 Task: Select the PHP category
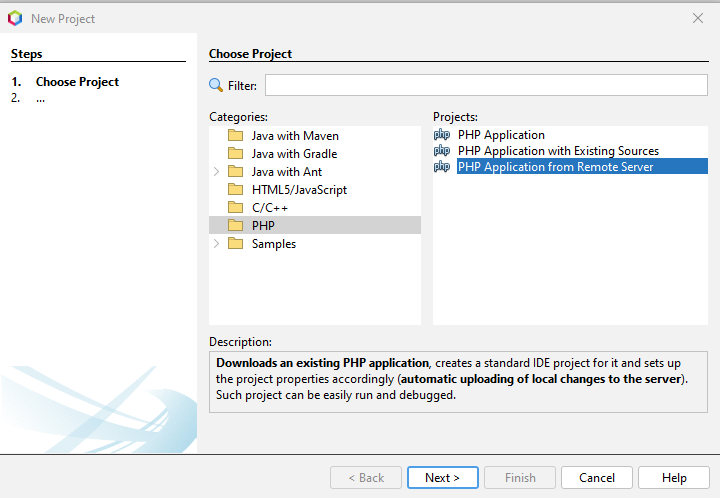[x=263, y=226]
